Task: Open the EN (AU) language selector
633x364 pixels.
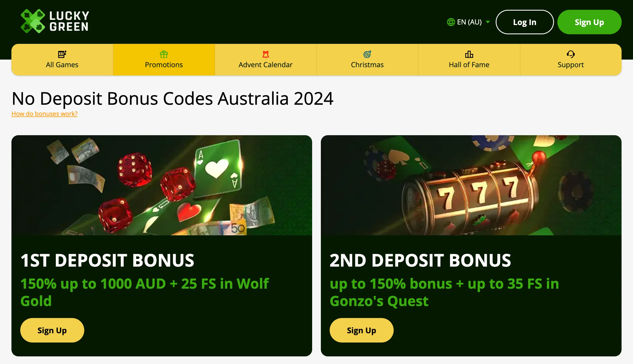Action: [468, 22]
